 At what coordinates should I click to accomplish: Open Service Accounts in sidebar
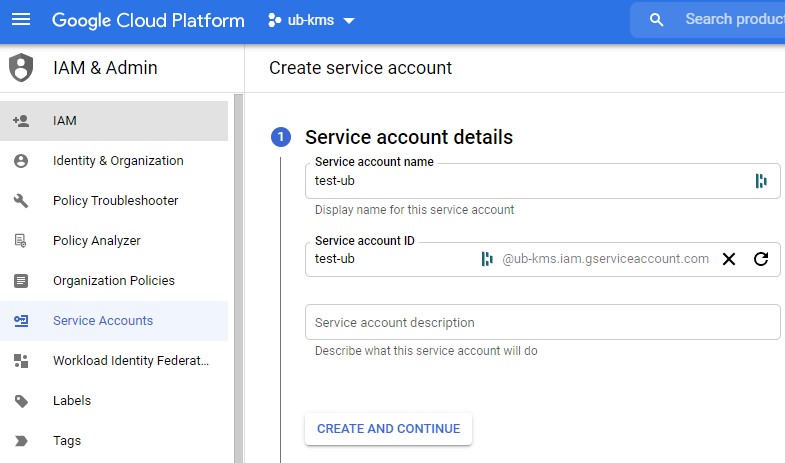(114, 321)
